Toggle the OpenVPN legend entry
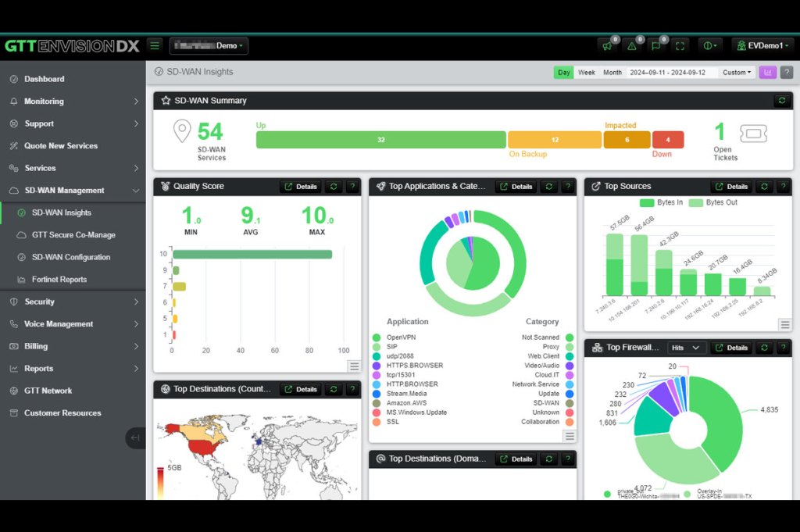Image resolution: width=800 pixels, height=532 pixels. pyautogui.click(x=395, y=337)
